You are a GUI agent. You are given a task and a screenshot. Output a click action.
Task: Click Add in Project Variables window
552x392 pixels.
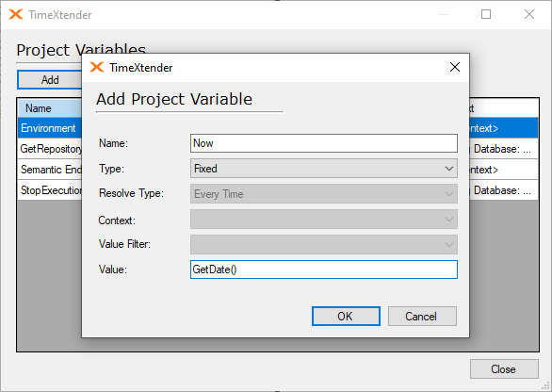[x=50, y=79]
